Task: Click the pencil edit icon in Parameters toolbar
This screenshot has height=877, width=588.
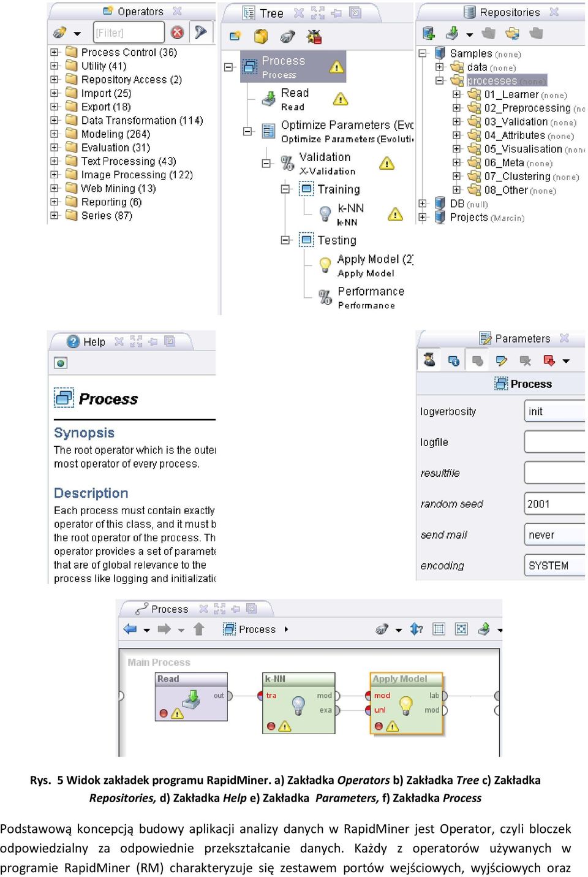Action: click(502, 361)
